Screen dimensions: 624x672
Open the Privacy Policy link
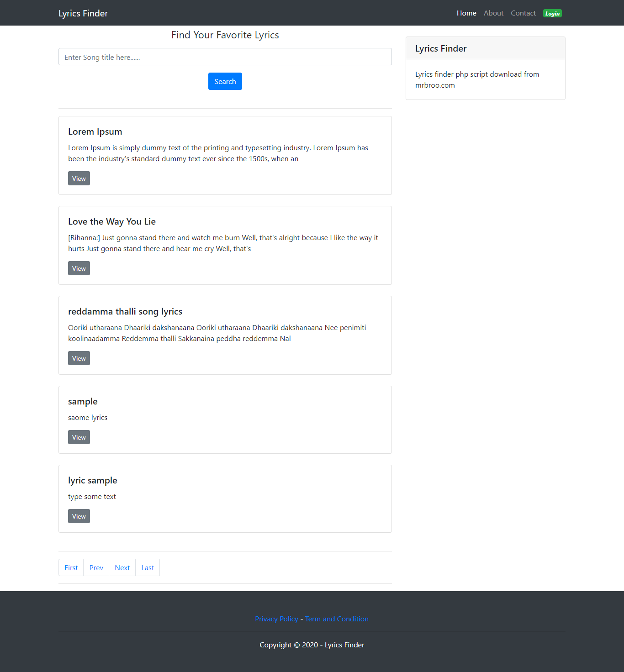[276, 619]
